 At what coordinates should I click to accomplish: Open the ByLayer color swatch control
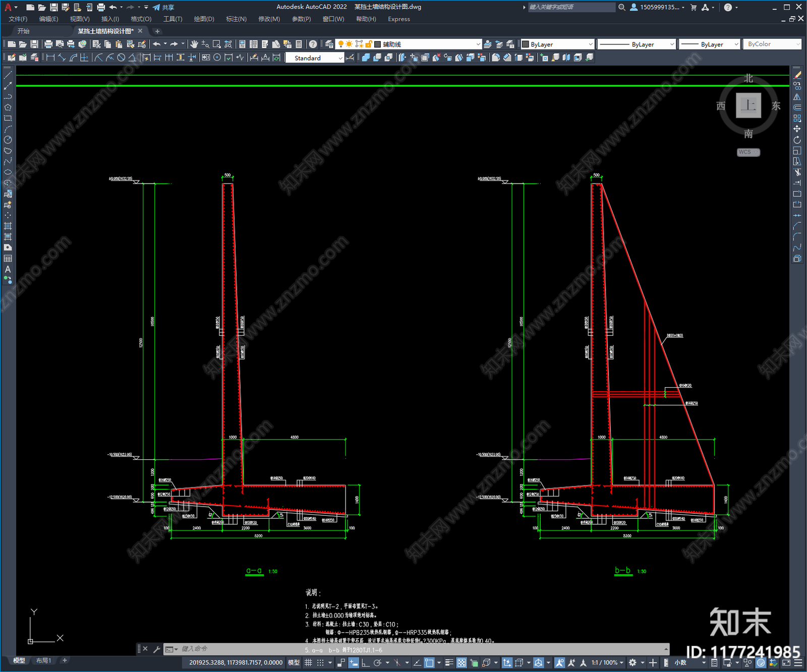(557, 44)
